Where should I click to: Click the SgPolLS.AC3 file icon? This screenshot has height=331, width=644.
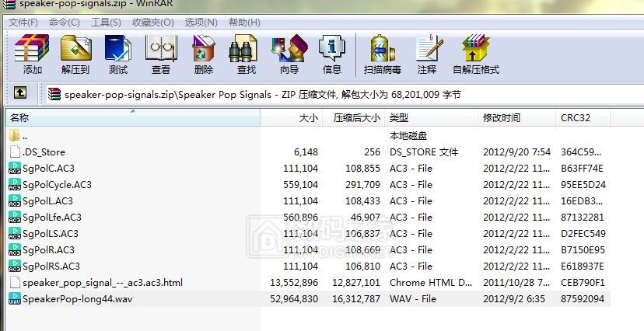tap(14, 233)
